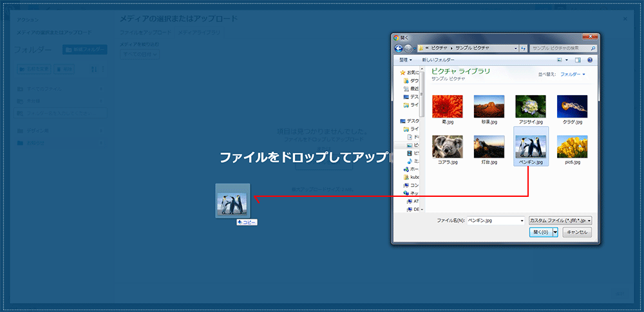
Task: Click the search magnifier icon in the dialog
Action: 592,48
